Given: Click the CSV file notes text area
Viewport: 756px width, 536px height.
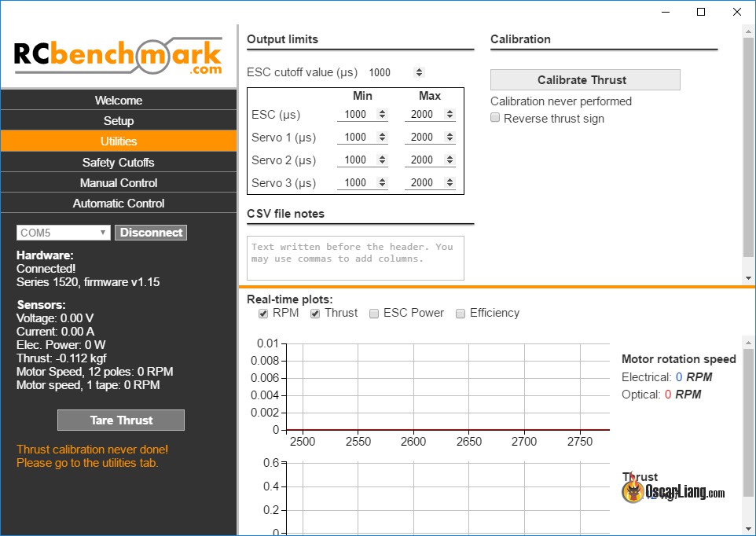Looking at the screenshot, I should click(x=355, y=258).
